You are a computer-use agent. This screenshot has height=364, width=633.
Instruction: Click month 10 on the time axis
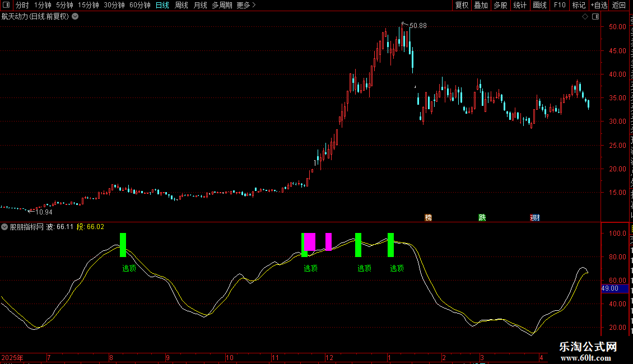point(229,357)
